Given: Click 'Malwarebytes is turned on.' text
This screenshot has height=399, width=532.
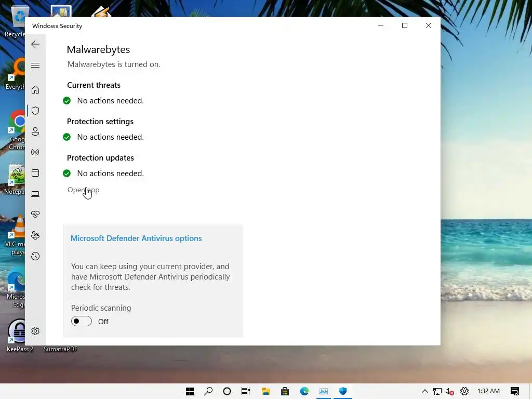Looking at the screenshot, I should pyautogui.click(x=114, y=64).
